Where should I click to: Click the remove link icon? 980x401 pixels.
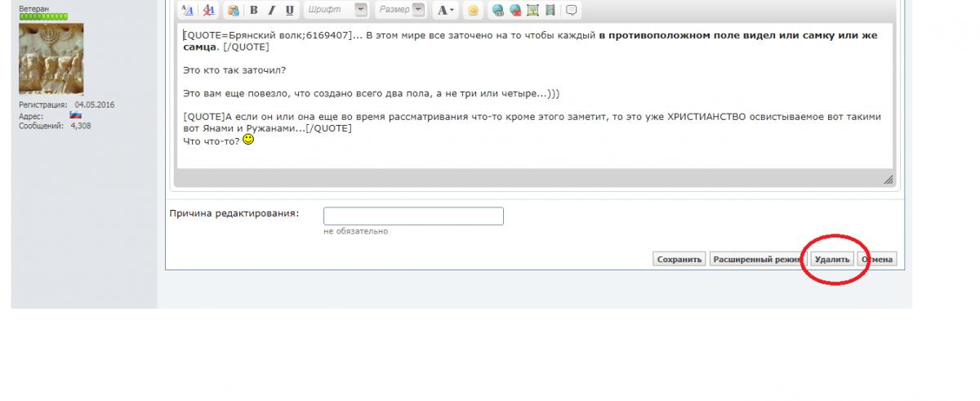514,11
